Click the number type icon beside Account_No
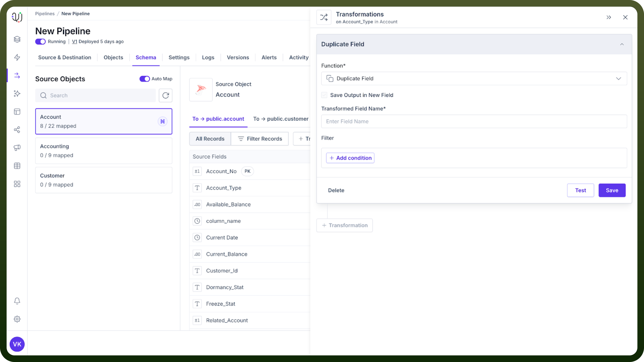Image resolution: width=644 pixels, height=362 pixels. tap(197, 171)
